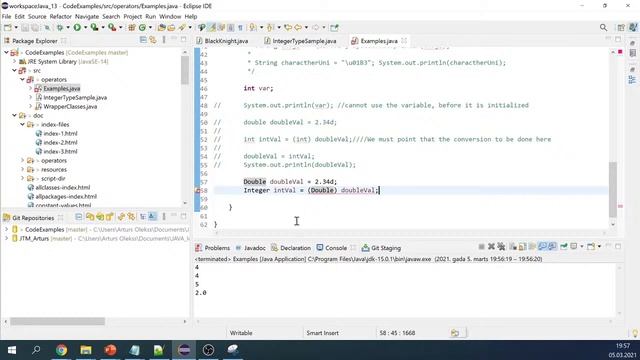Collapse the src folder node
The width and height of the screenshot is (640, 360).
[14, 71]
